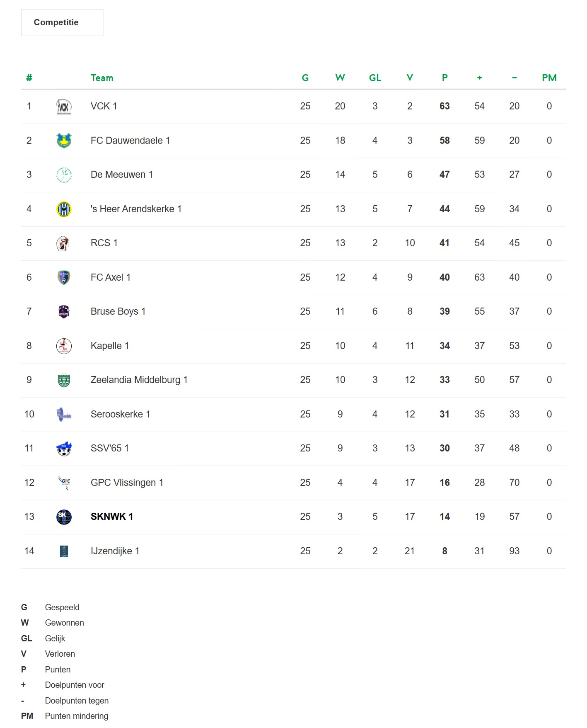Click the Zeelandia Middelburg green crest
Image resolution: width=587 pixels, height=728 pixels.
coord(64,380)
